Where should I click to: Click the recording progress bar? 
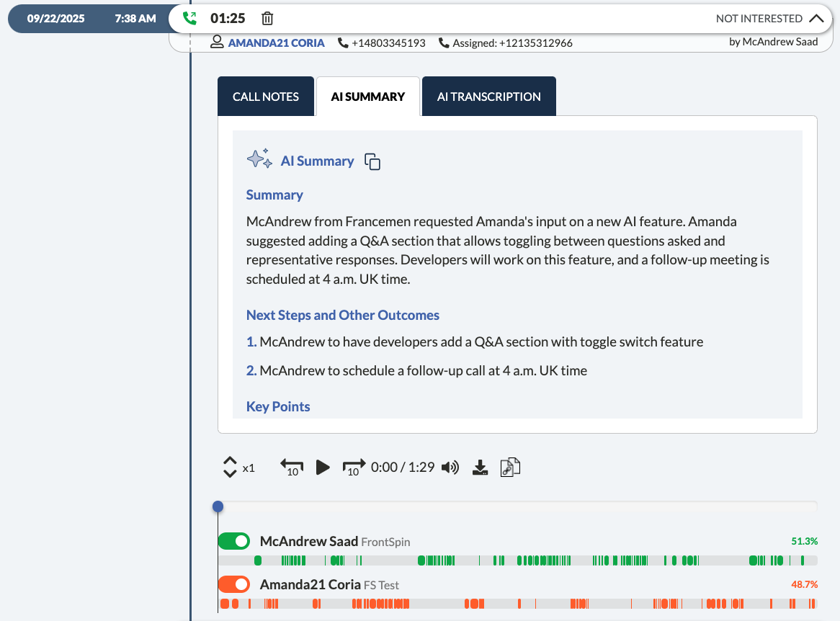[x=517, y=506]
